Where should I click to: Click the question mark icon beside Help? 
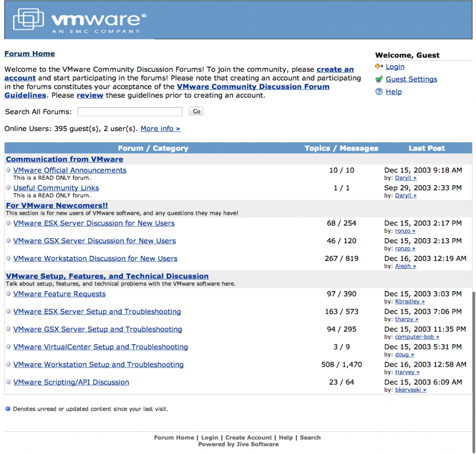tap(379, 92)
